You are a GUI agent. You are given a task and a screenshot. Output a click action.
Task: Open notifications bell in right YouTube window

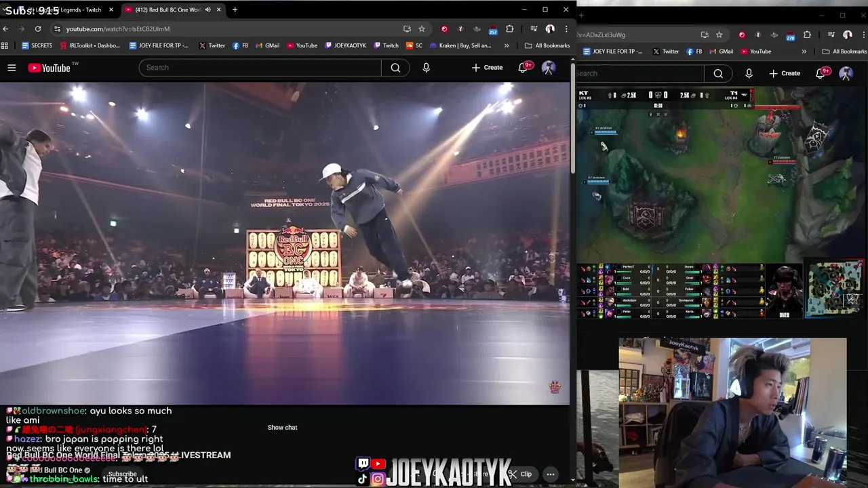[x=821, y=73]
